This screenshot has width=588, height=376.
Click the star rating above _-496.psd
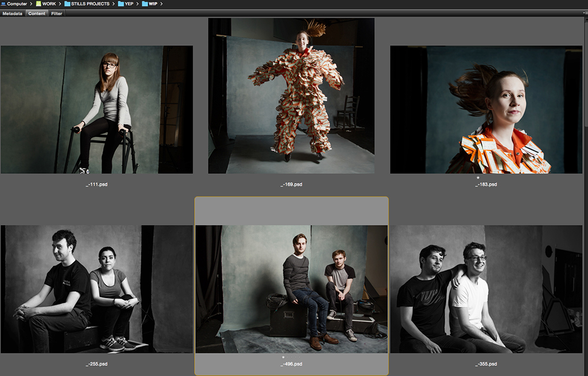click(283, 358)
